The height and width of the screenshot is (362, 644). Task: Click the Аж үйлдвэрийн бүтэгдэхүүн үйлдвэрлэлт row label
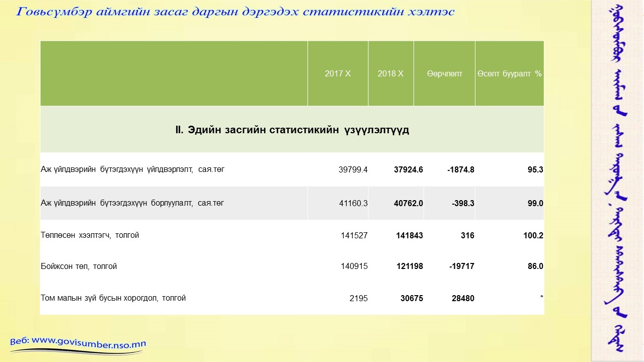(x=132, y=169)
